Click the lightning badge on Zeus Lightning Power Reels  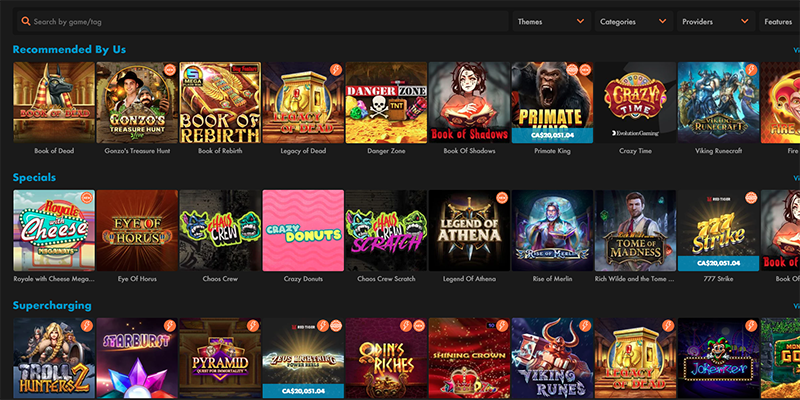click(x=322, y=326)
